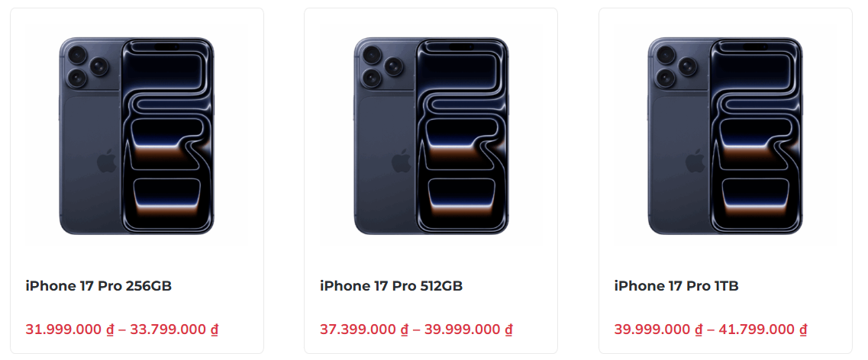Open the iPhone 17 Pro 256GB product image
The height and width of the screenshot is (360, 868).
(137, 136)
